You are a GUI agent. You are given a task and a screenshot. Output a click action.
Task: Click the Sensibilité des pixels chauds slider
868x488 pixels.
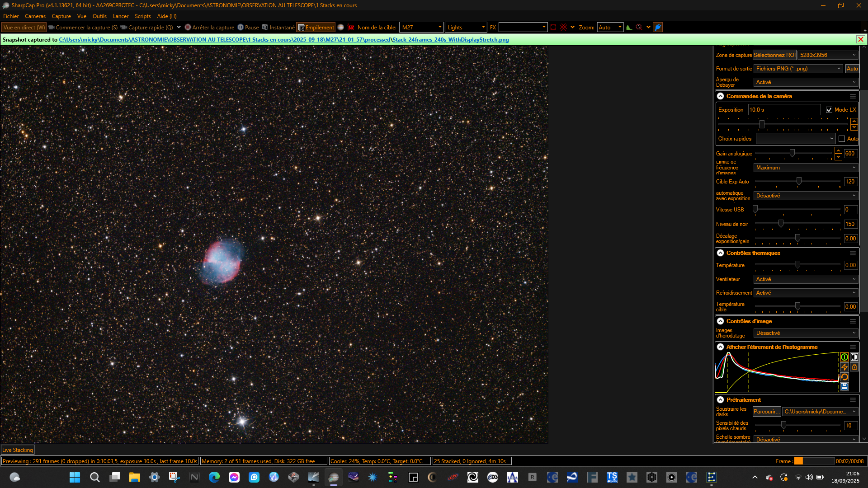[x=797, y=426]
